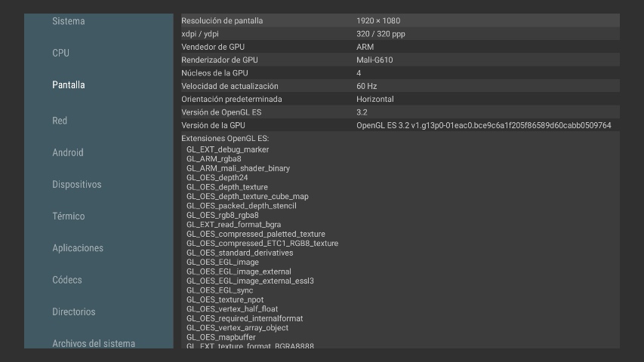Click the GL_OES_EGL_image_external_essl3 extension
Viewport: 644px width, 362px height.
250,281
